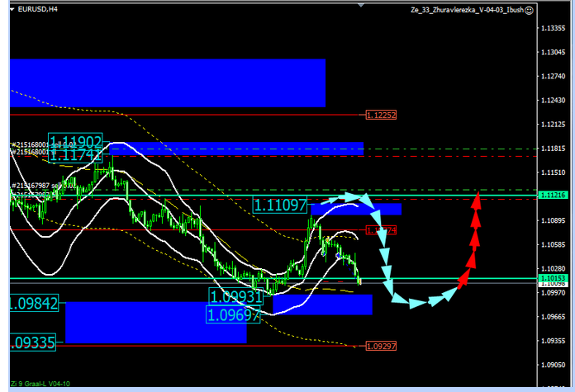
Task: Select the small blue zone beside 1.11097 label
Action: pyautogui.click(x=379, y=210)
